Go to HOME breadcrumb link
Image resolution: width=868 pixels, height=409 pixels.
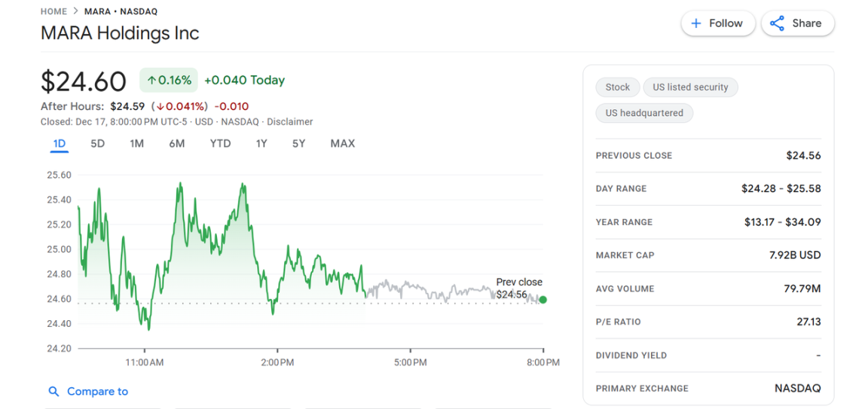53,11
